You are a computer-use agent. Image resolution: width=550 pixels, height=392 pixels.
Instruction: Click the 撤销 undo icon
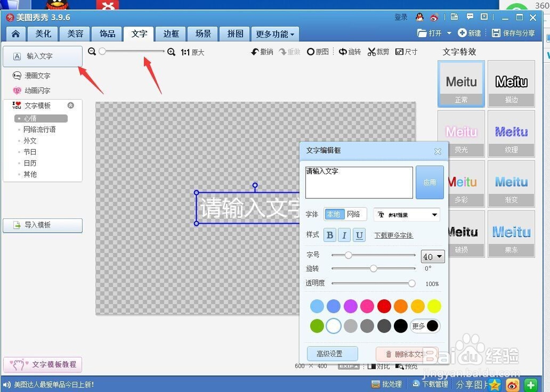(x=255, y=52)
